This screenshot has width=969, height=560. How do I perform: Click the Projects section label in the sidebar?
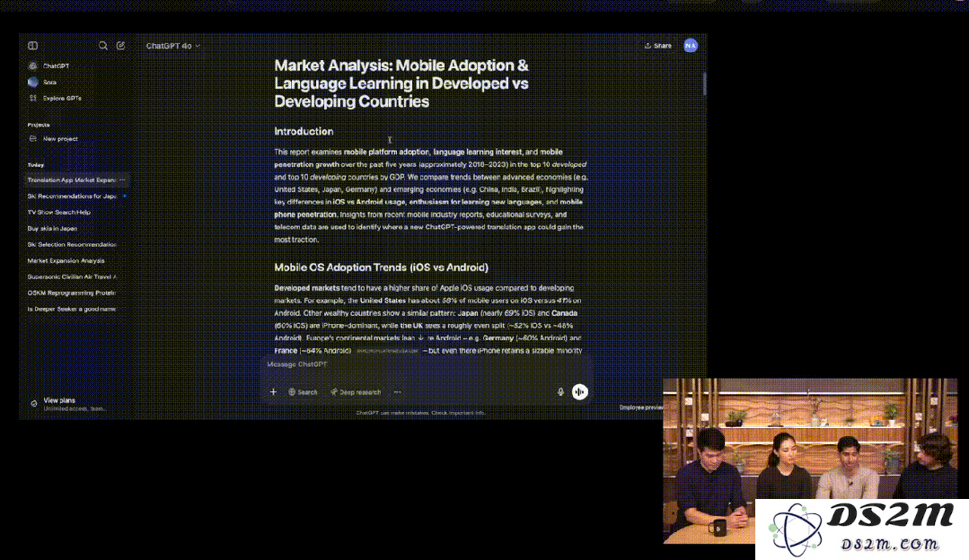click(x=39, y=125)
